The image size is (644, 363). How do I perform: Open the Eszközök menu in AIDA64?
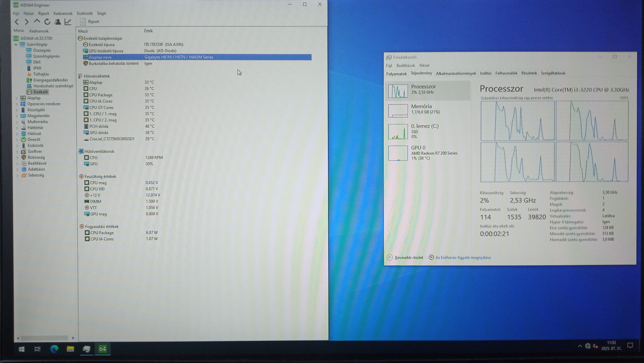[x=85, y=13]
